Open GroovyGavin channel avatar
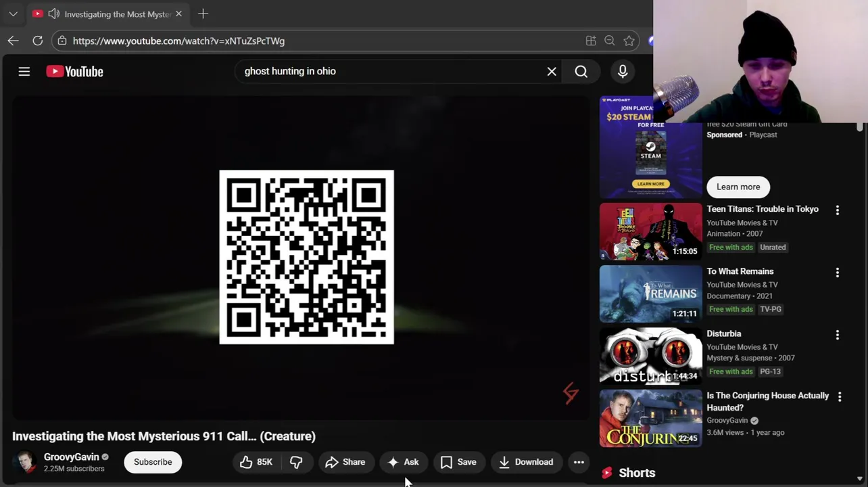Viewport: 868px width, 487px height. (25, 463)
